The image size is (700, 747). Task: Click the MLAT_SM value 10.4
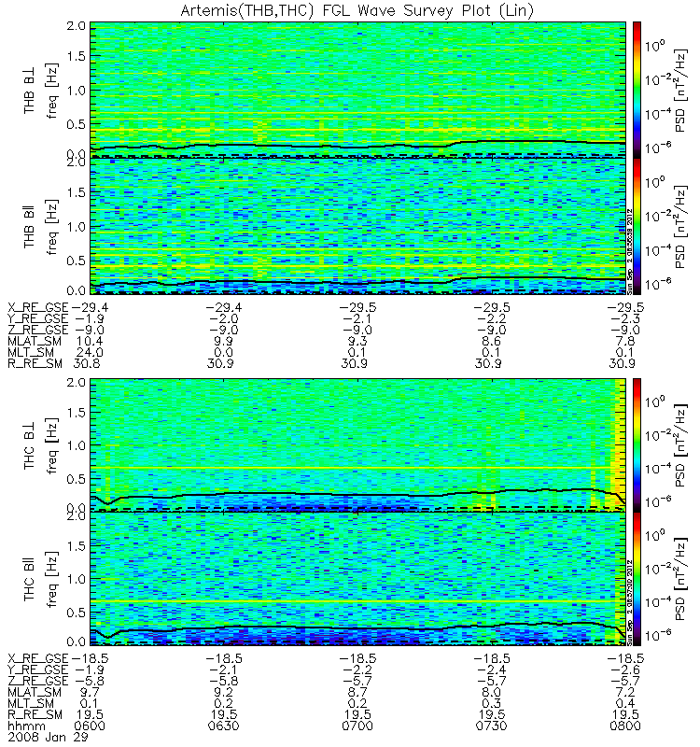89,341
